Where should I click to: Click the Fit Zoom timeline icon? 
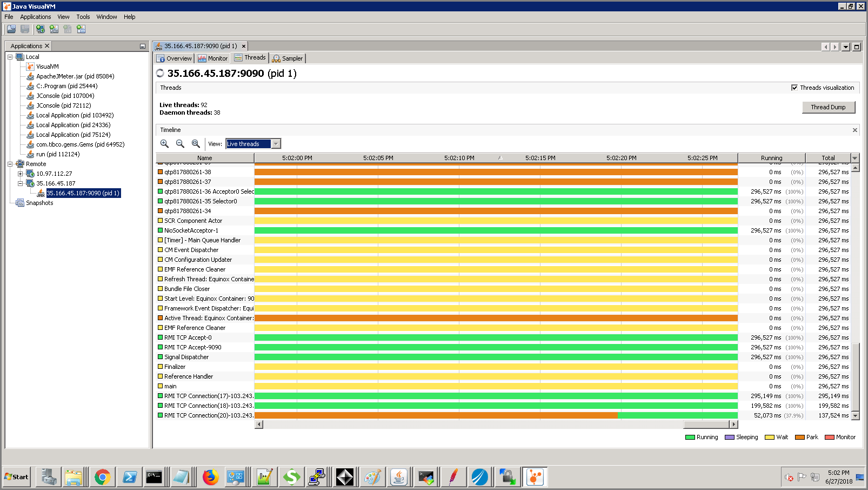tap(196, 144)
